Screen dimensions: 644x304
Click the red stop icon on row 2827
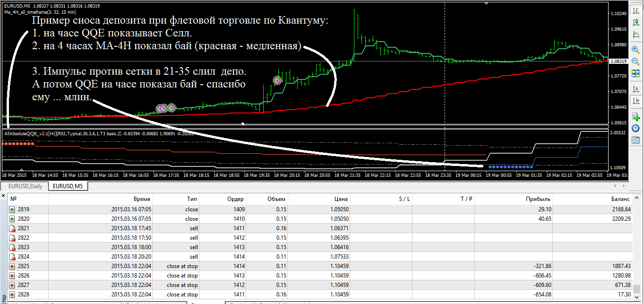[x=12, y=285]
